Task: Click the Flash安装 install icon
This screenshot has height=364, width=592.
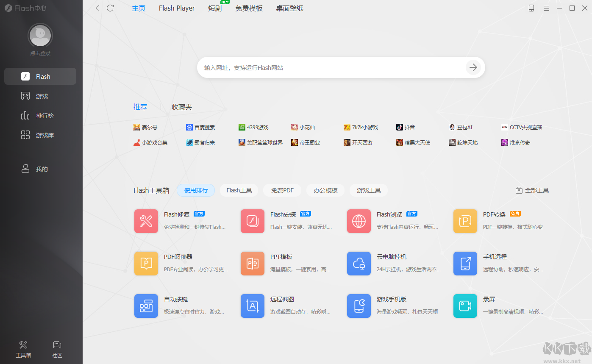Action: click(253, 221)
